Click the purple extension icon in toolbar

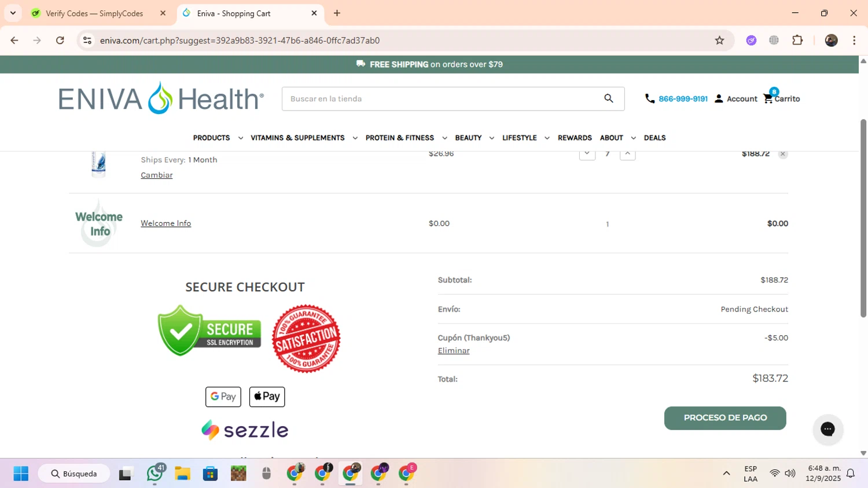tap(751, 41)
